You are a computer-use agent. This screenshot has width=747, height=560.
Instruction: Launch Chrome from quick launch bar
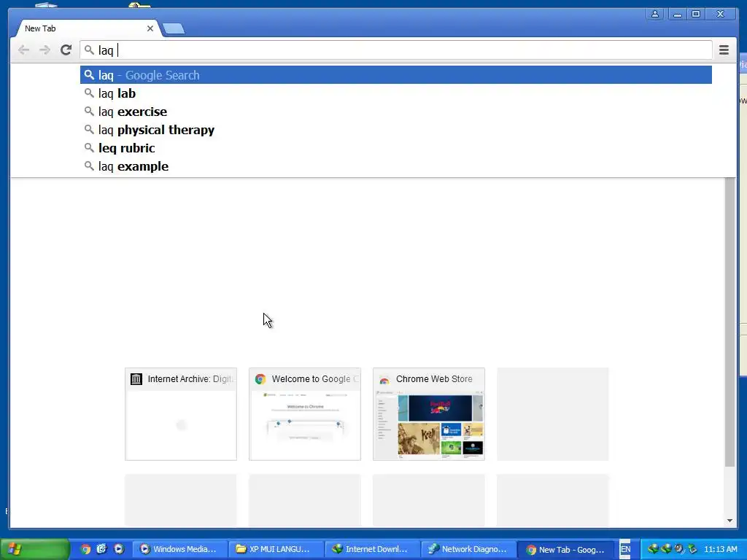(x=85, y=549)
